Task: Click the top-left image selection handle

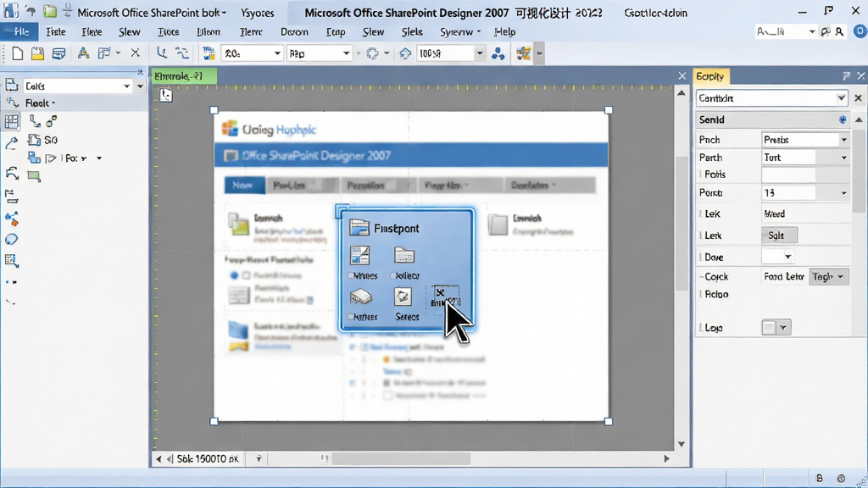Action: pyautogui.click(x=214, y=110)
